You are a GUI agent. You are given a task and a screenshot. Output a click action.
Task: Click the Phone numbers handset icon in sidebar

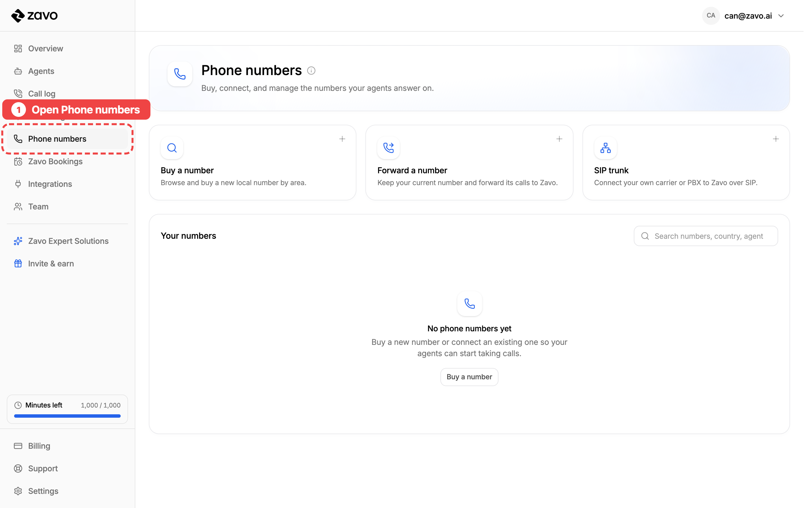(x=18, y=139)
